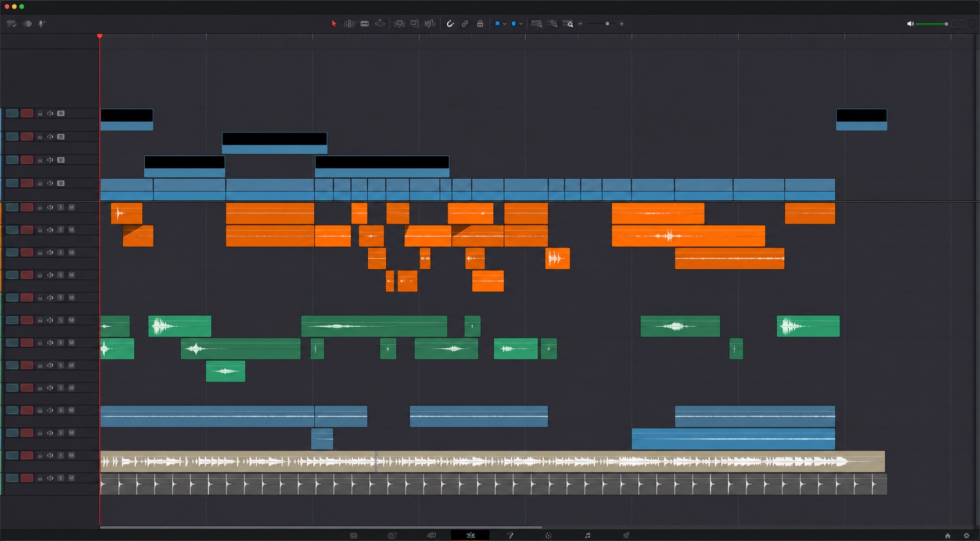Adjust the timeline zoom slider handle
980x541 pixels.
(608, 24)
